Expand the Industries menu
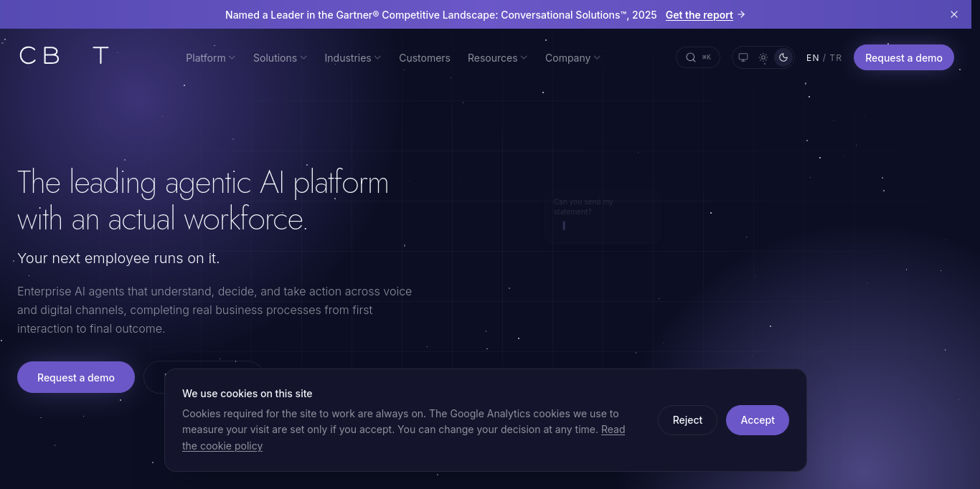The width and height of the screenshot is (980, 489). coord(352,58)
